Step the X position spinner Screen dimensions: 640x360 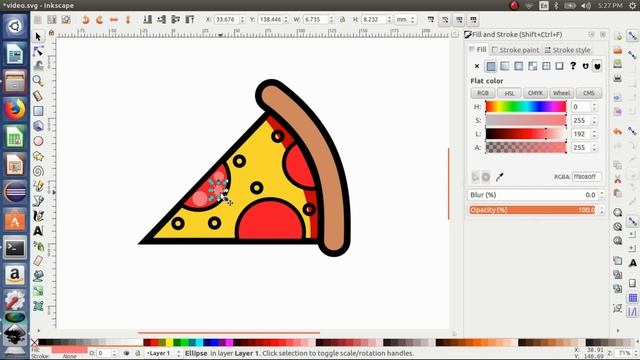click(x=242, y=20)
